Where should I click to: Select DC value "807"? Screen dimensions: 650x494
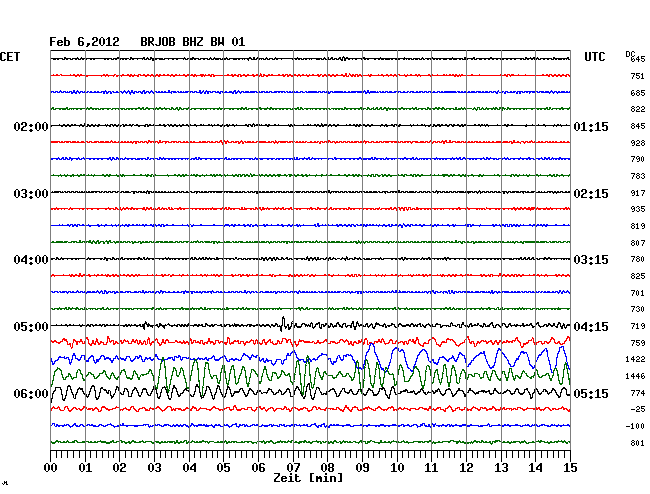pos(638,243)
